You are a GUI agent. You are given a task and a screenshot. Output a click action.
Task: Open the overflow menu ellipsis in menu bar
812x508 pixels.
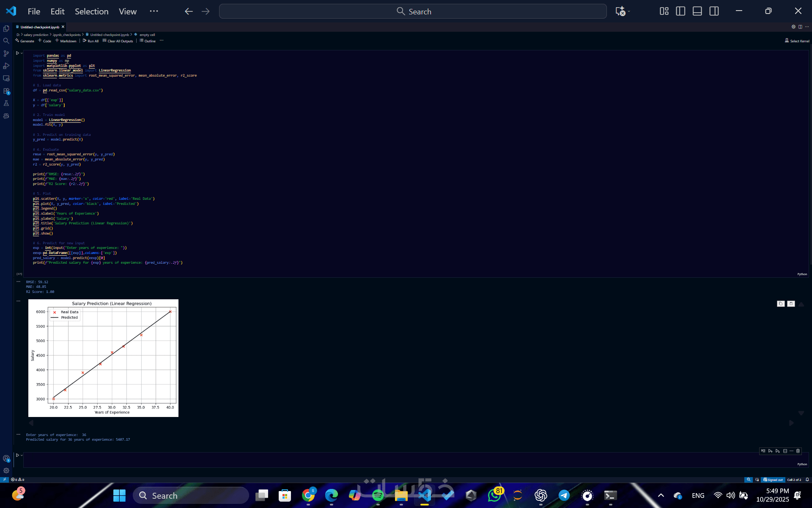pos(154,11)
